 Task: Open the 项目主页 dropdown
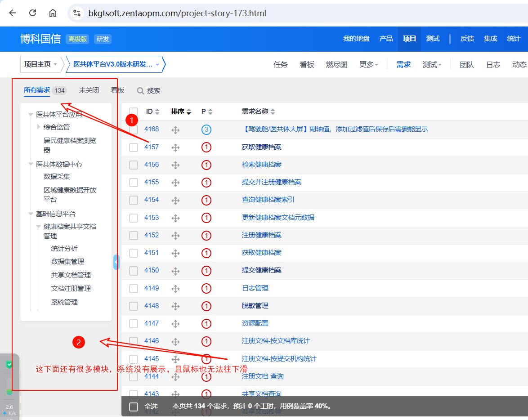click(x=41, y=64)
